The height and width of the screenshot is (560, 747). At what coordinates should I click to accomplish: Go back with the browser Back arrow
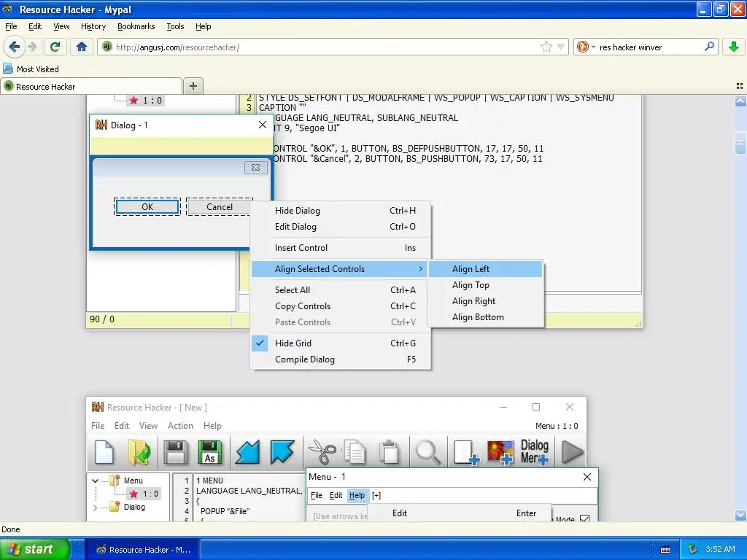14,47
